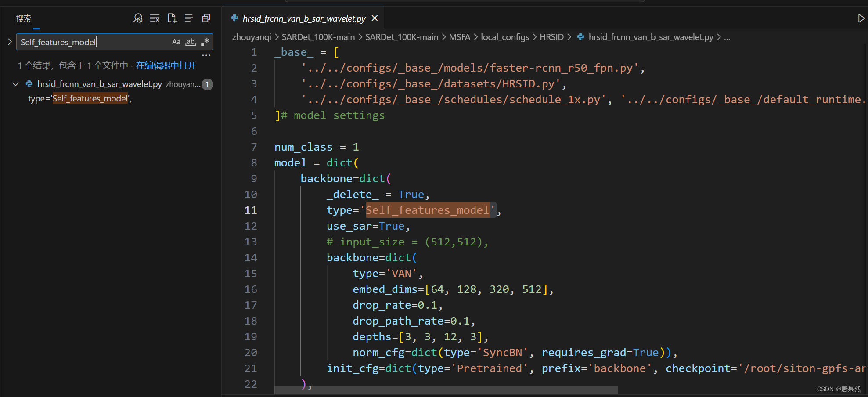The width and height of the screenshot is (868, 397).
Task: Click the Python icon beside the search result file
Action: (x=29, y=84)
